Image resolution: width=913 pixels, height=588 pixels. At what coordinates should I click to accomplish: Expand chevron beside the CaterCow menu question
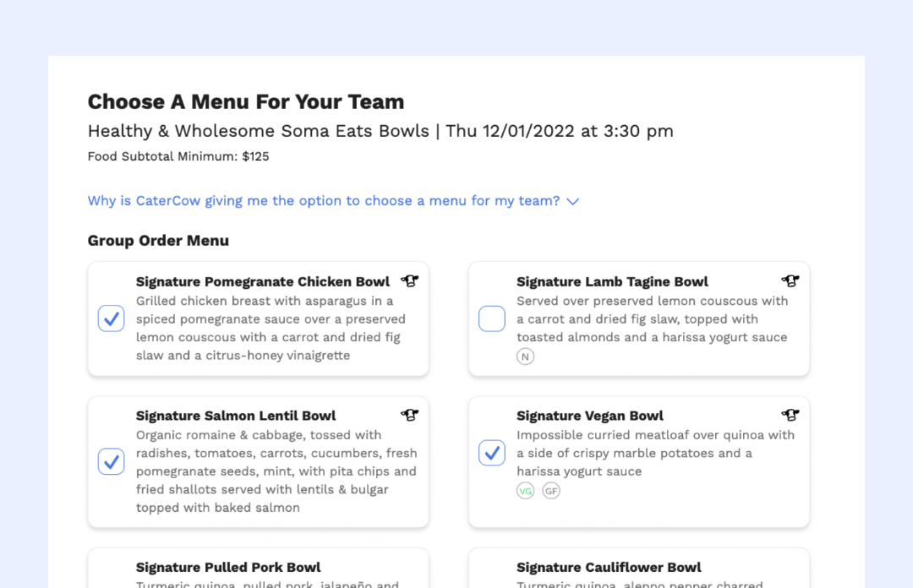[573, 202]
